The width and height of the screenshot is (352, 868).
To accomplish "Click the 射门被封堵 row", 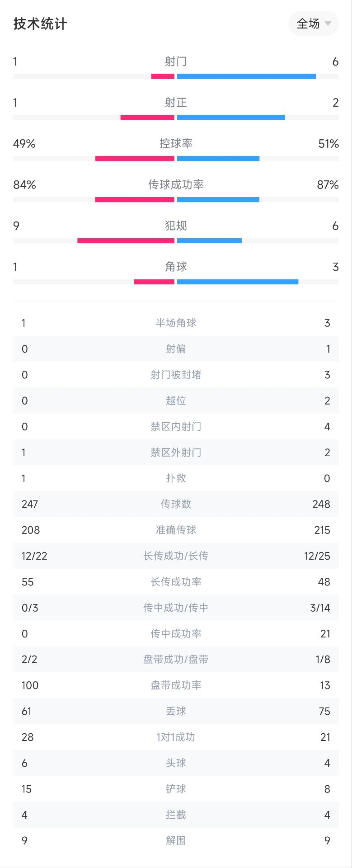I will point(176,375).
